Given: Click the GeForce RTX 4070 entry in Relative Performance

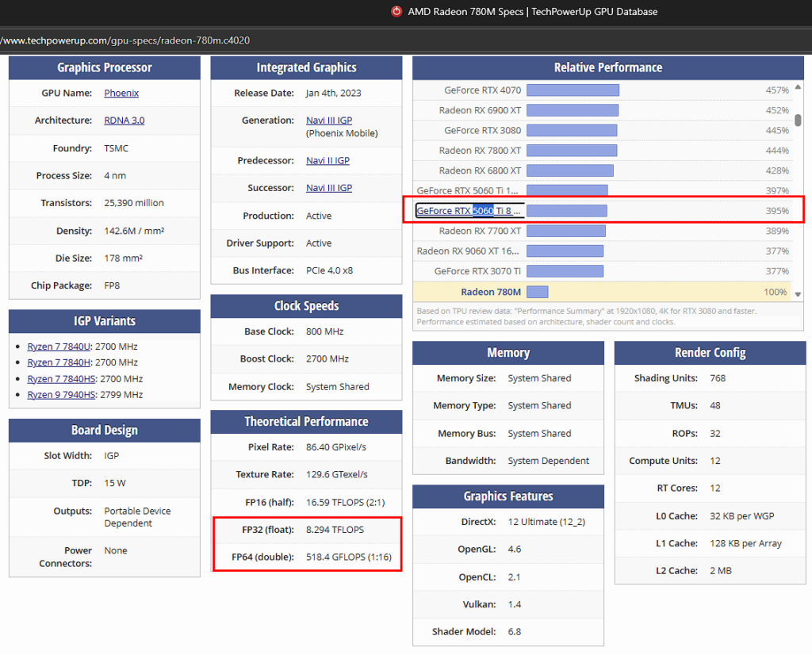Looking at the screenshot, I should [x=482, y=90].
